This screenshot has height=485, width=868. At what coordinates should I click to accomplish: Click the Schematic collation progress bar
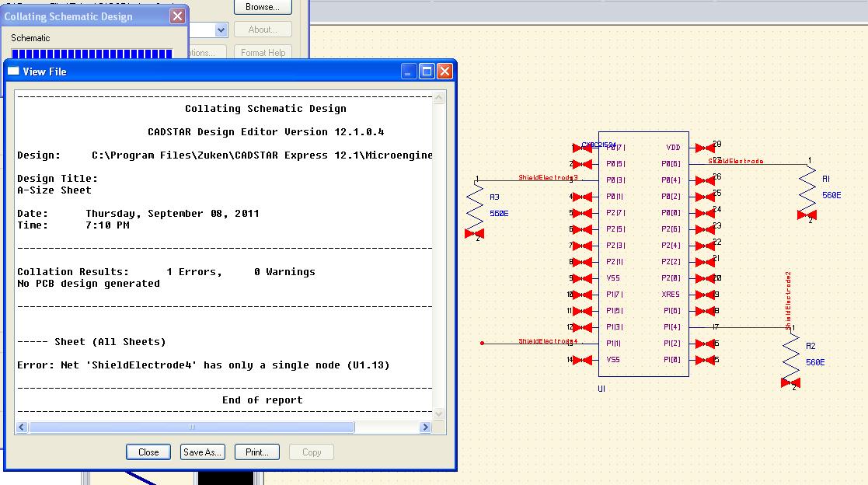click(92, 54)
